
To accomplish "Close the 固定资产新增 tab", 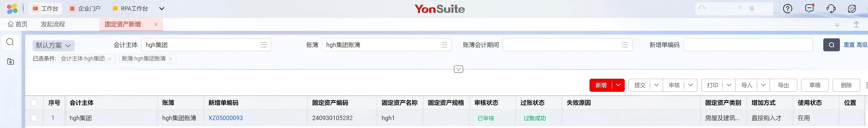I will [x=156, y=24].
